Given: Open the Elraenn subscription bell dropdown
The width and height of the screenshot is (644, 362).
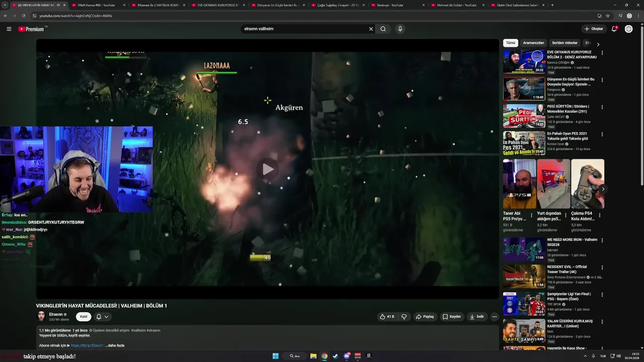Looking at the screenshot, I should 102,317.
